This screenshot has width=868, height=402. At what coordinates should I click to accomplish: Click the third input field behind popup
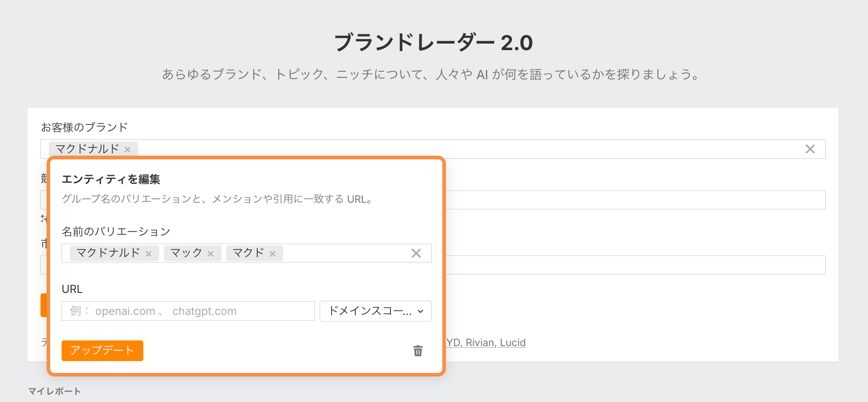[633, 265]
